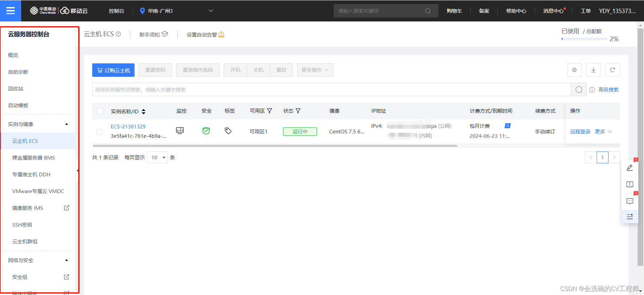Filter by 可用区 funnel icon
Image resolution: width=644 pixels, height=295 pixels.
pos(269,111)
